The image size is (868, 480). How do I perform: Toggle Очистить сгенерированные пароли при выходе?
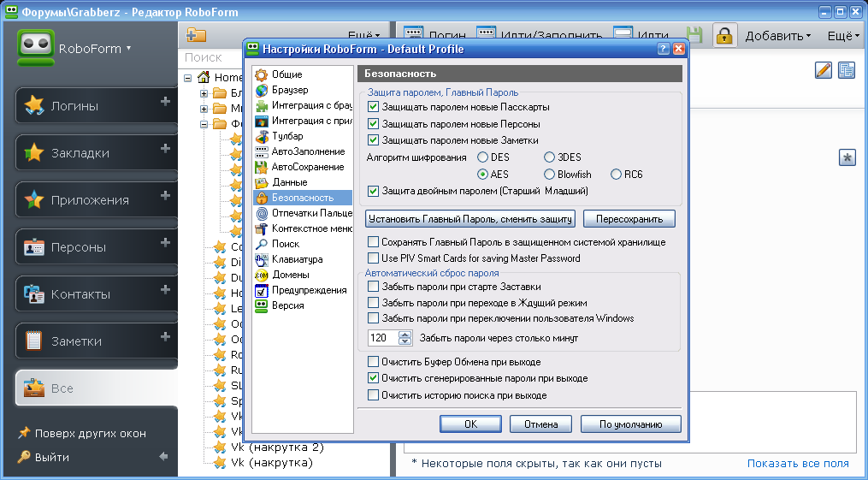[373, 379]
